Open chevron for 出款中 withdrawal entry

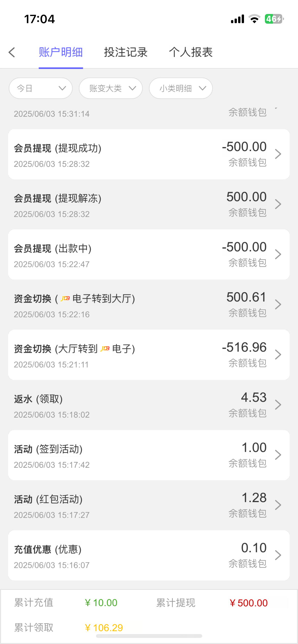tap(278, 254)
